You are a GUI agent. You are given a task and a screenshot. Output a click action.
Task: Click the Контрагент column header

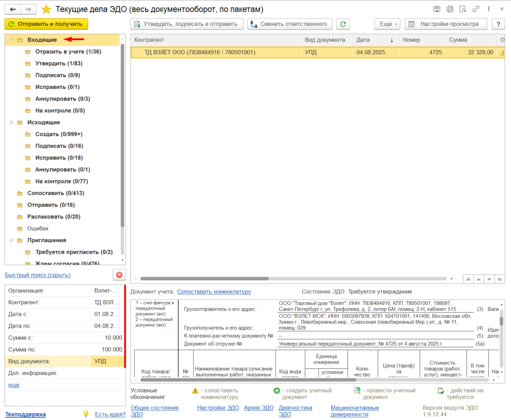pos(216,40)
